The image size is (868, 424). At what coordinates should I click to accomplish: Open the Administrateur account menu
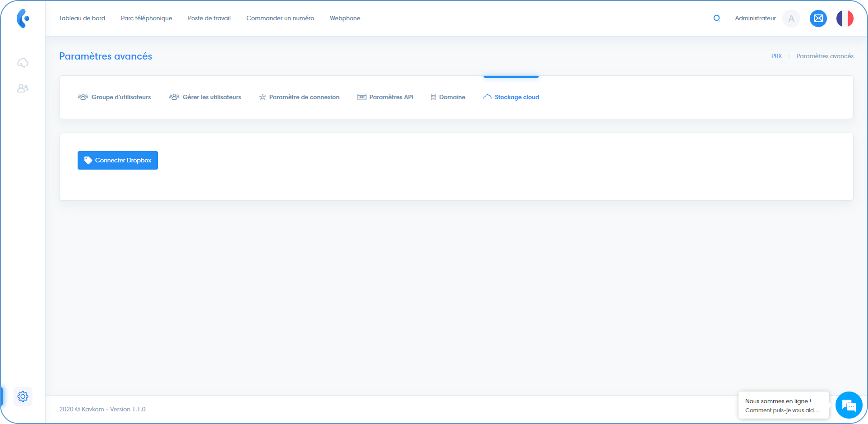[755, 18]
